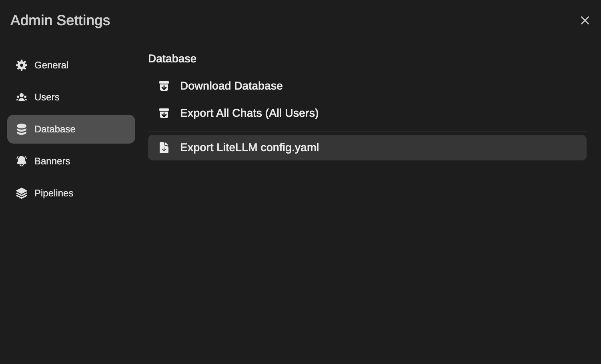Click the divider line above Export LiteLLM

tap(367, 131)
